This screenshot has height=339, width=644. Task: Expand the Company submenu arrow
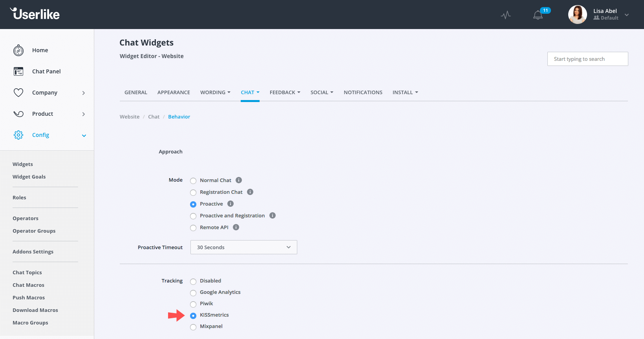coord(84,93)
